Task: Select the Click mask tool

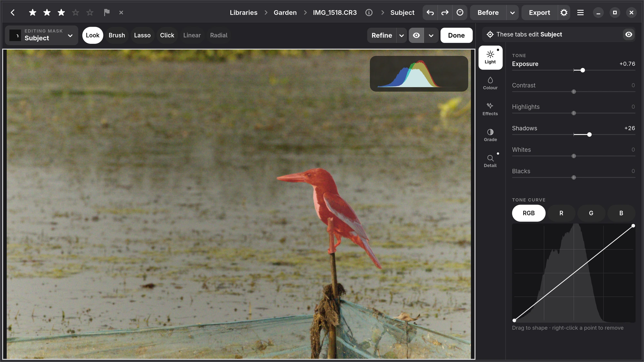Action: click(167, 35)
